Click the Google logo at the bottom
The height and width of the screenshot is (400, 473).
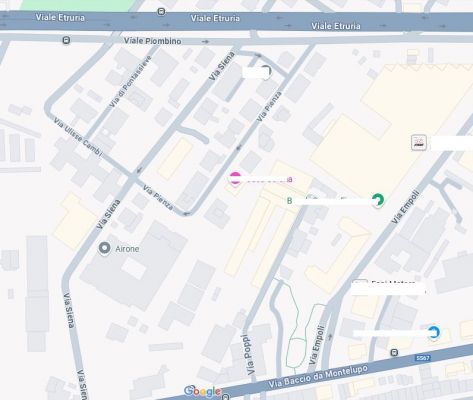point(202,391)
